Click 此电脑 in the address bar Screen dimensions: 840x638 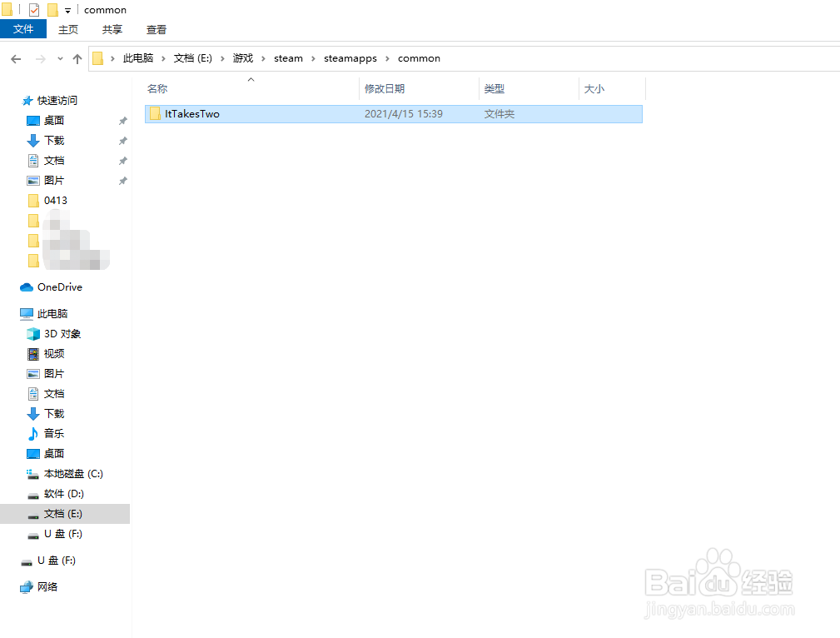click(137, 58)
